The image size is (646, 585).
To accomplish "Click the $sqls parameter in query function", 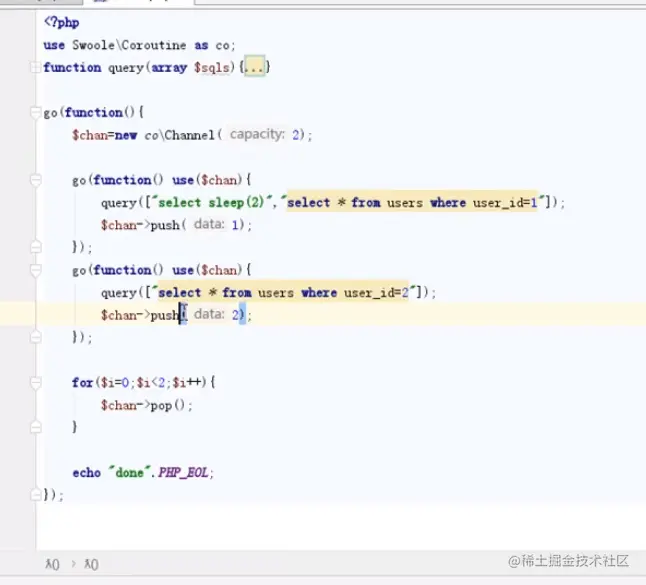I will click(212, 68).
